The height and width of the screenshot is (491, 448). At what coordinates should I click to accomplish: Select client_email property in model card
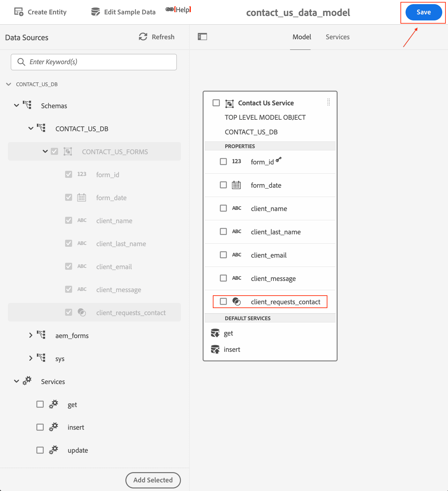pos(270,255)
